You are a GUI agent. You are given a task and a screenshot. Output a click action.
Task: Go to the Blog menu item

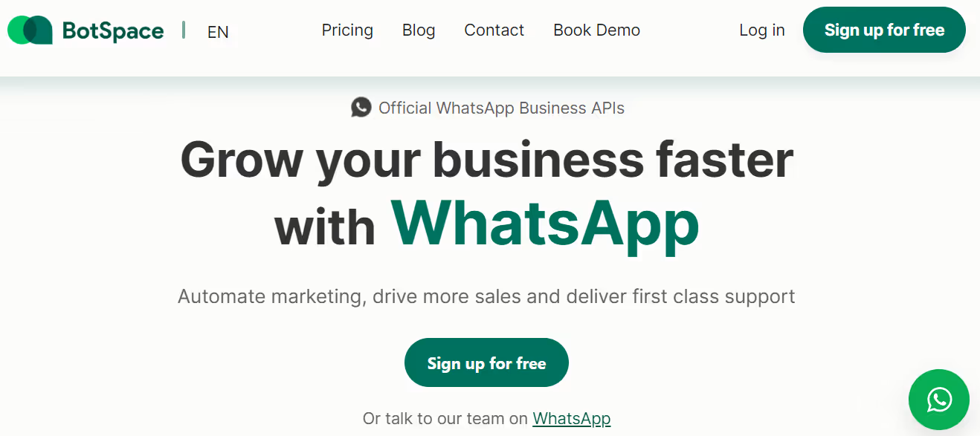tap(419, 30)
